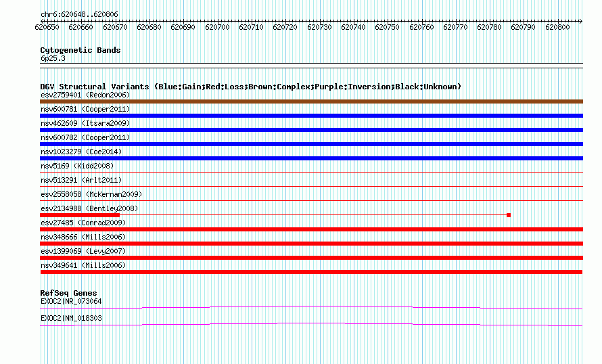This screenshot has width=602, height=364.
Task: Open variant nsv513291 (Arlt2011) label
Action: point(81,180)
